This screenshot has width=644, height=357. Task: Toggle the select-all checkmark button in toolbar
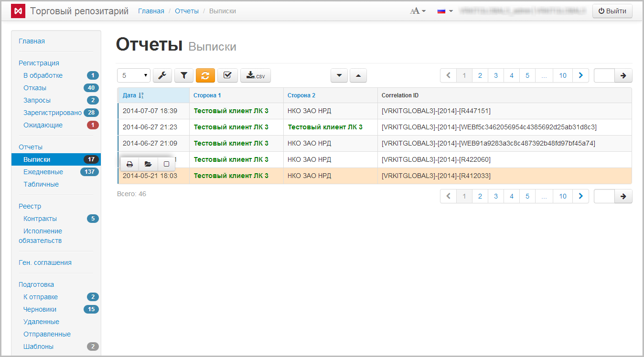pyautogui.click(x=227, y=75)
